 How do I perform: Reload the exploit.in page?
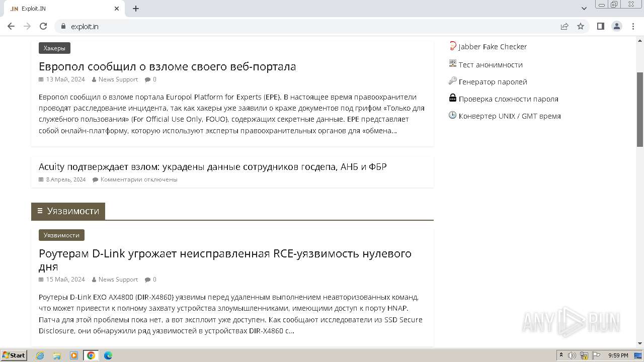click(43, 26)
